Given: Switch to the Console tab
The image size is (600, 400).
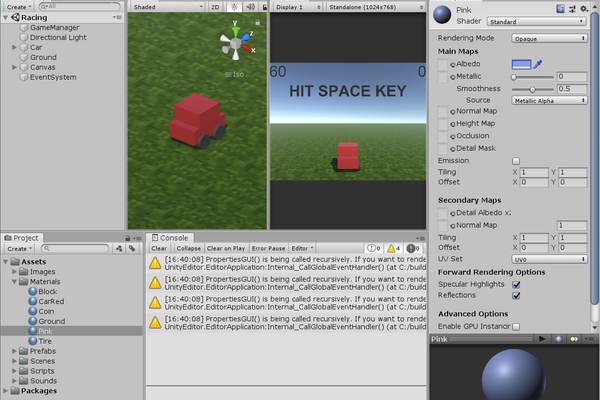Looking at the screenshot, I should pos(170,238).
